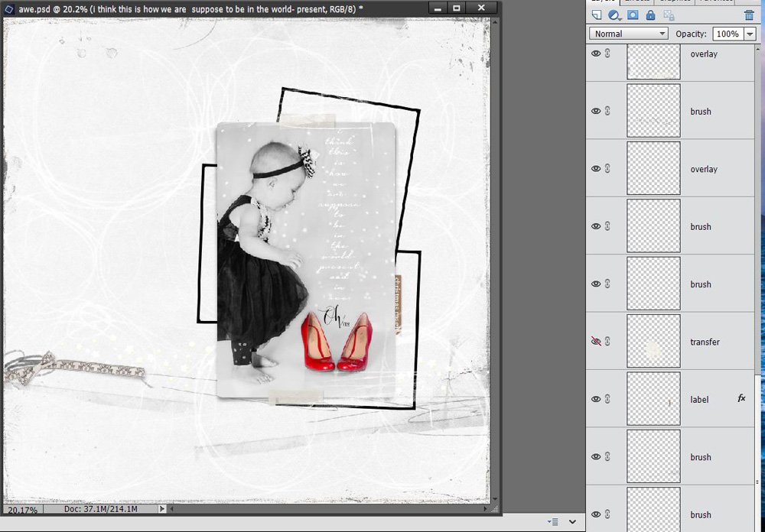Click canvas vertical scrollbar down arrow
This screenshot has height=532, width=765.
495,499
